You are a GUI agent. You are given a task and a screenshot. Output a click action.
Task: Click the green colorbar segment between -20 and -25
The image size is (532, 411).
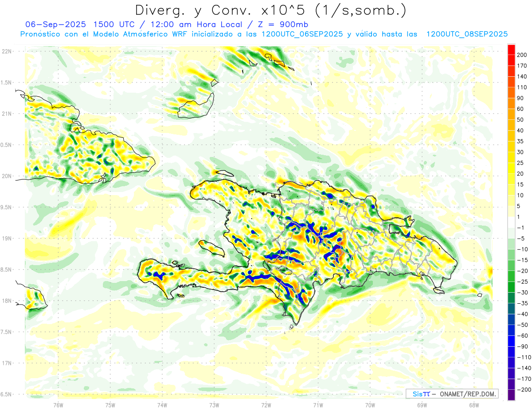[x=512, y=276]
